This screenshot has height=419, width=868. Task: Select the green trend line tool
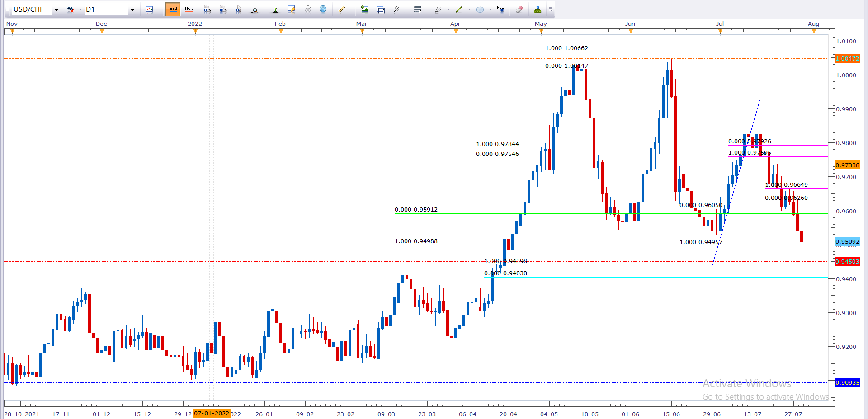(x=459, y=9)
